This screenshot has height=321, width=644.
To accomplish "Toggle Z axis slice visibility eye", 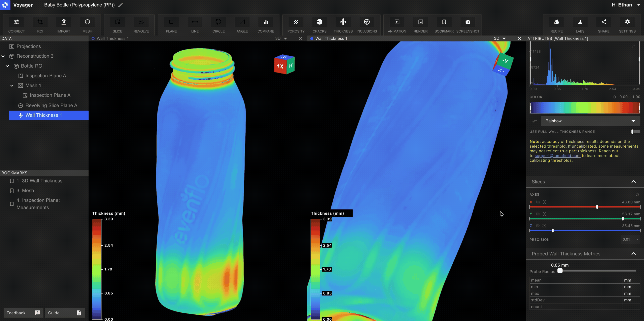I will click(x=538, y=226).
